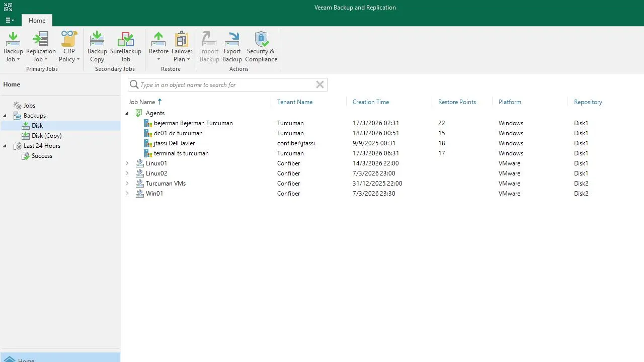Click the object name search field
This screenshot has height=362, width=644.
click(226, 84)
